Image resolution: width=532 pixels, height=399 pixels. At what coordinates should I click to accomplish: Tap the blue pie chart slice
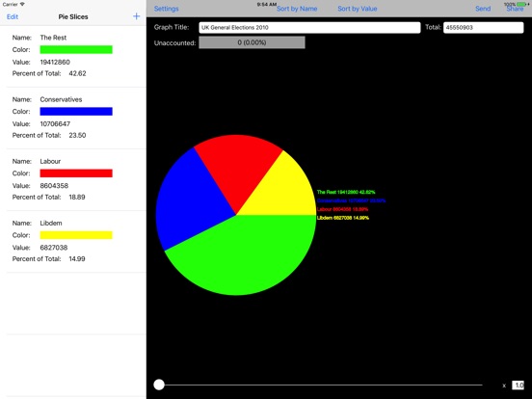[x=194, y=200]
